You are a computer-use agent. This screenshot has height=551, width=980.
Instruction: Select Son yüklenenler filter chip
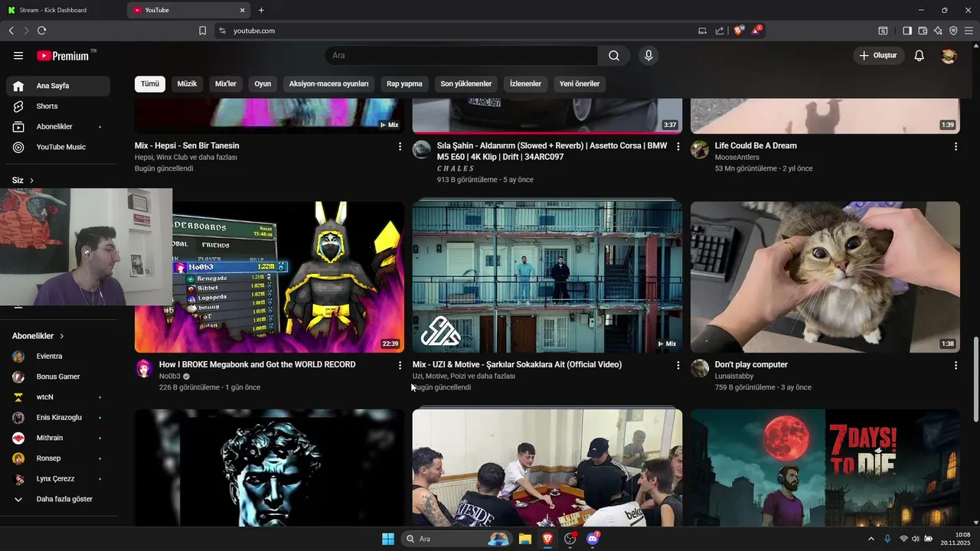(466, 83)
